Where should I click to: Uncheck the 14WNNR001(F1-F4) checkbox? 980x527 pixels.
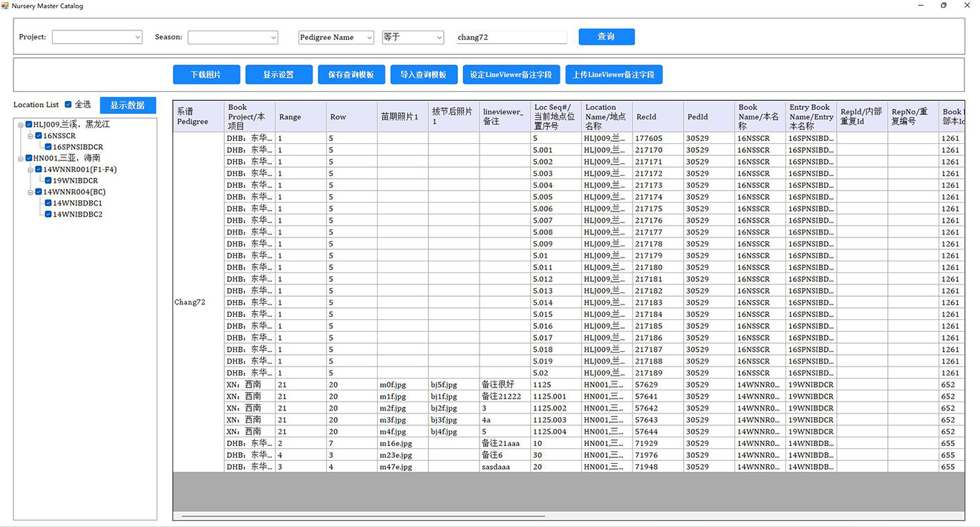click(x=39, y=169)
